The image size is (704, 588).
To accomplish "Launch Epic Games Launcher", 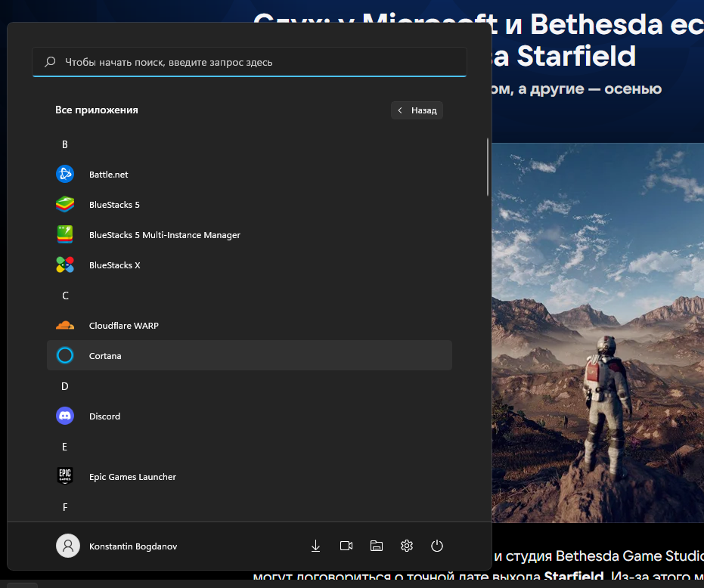I will [x=132, y=477].
